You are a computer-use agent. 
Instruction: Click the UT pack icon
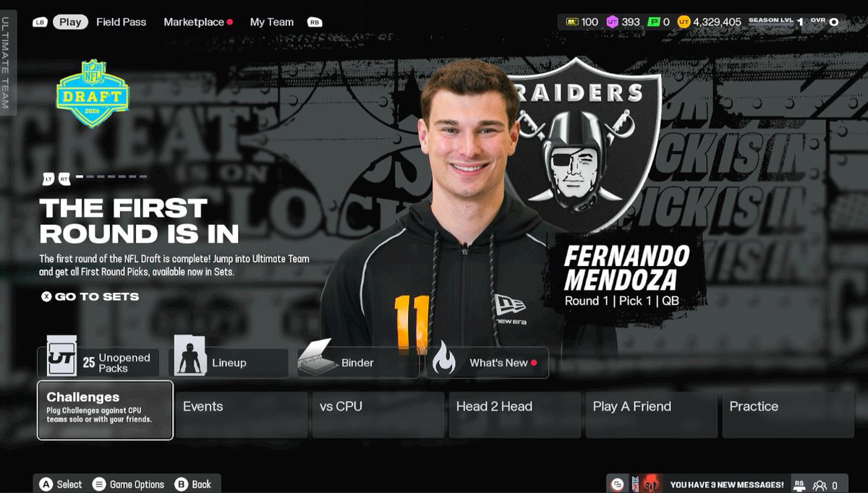pos(61,356)
